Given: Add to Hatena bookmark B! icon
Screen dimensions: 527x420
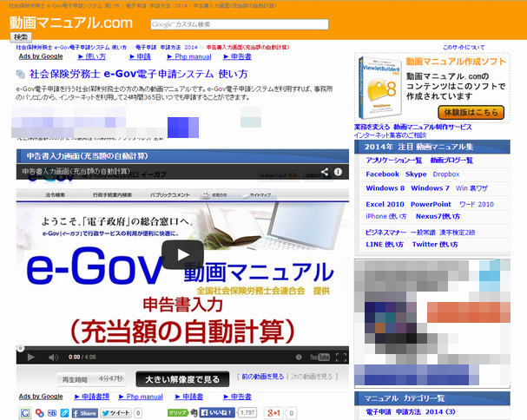Looking at the screenshot, I should [x=52, y=413].
